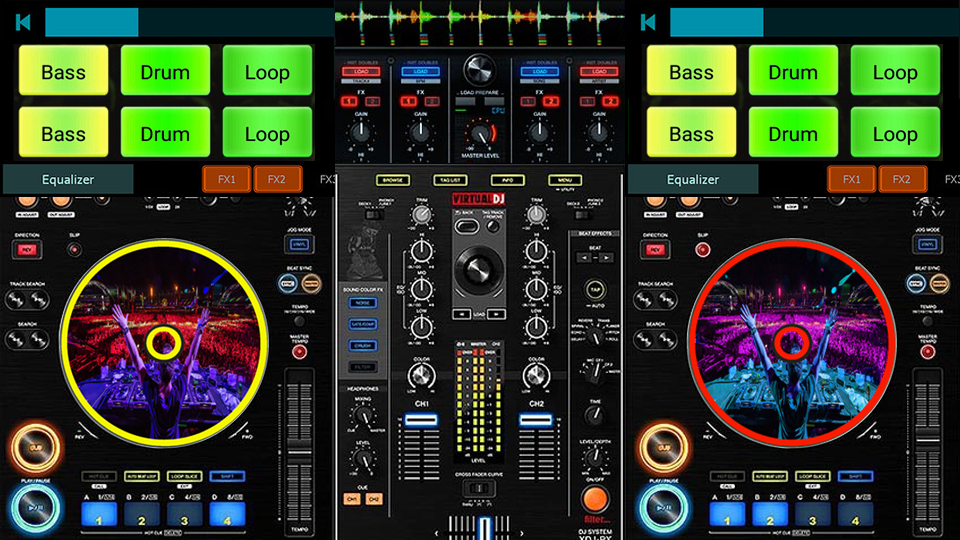This screenshot has width=960, height=540.
Task: Click the mixer Tag List button
Action: (x=451, y=180)
